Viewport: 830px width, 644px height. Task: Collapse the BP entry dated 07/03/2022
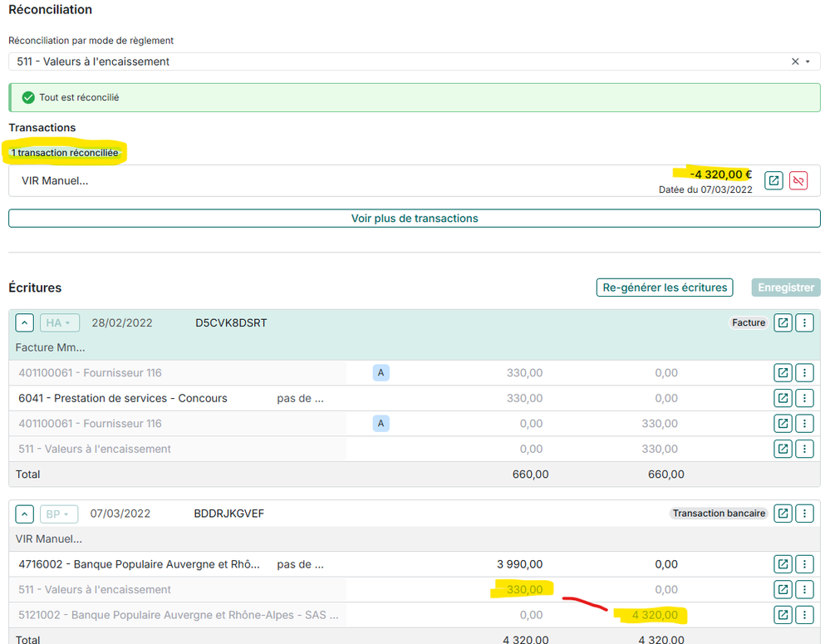[x=25, y=514]
